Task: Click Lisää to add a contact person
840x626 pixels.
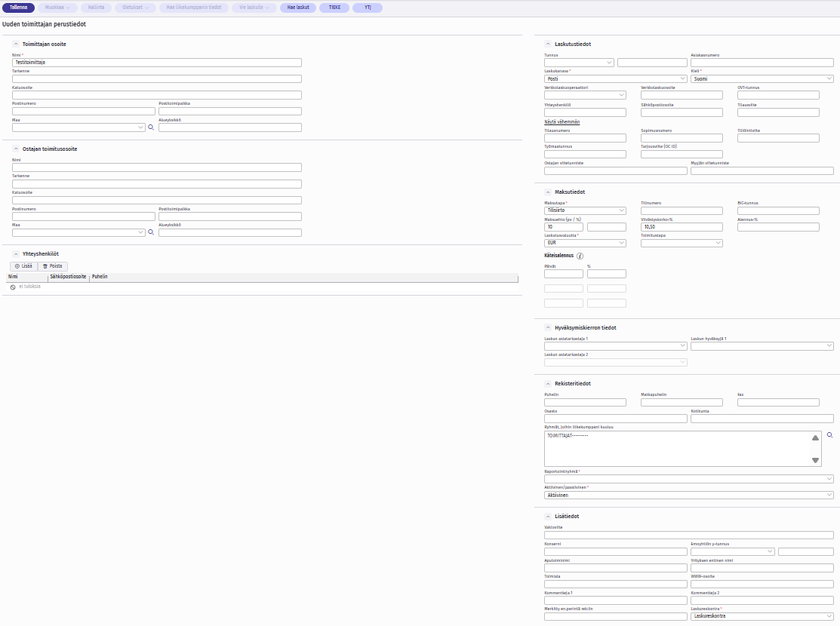Action: 24,266
